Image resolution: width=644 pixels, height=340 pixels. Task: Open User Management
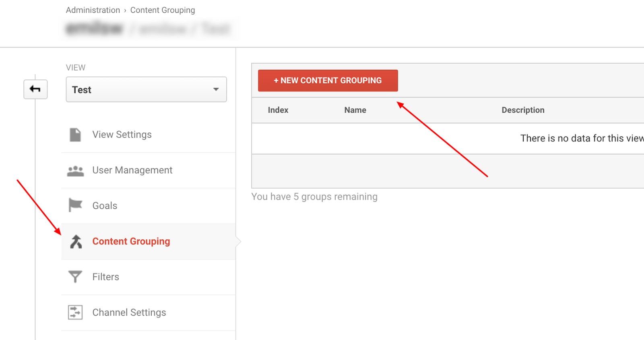[x=132, y=170]
